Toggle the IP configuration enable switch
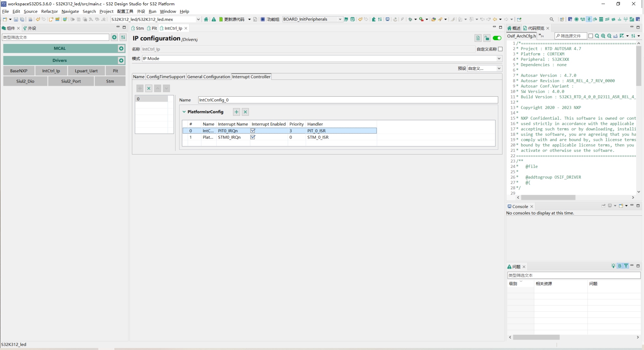This screenshot has height=350, width=644. pos(497,38)
